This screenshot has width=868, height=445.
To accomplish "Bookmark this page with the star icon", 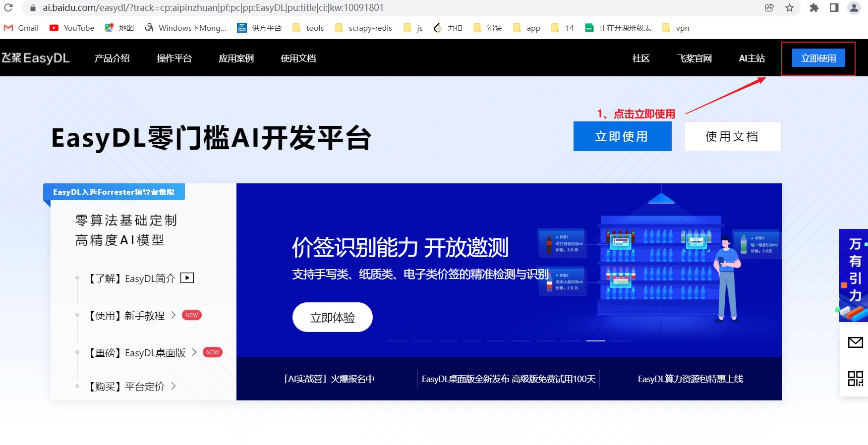I will pyautogui.click(x=790, y=7).
